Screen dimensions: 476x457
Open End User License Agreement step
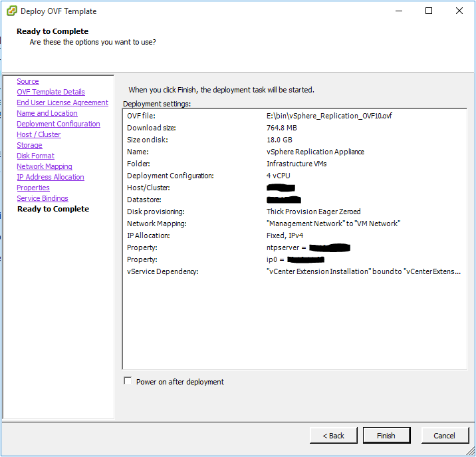click(62, 102)
